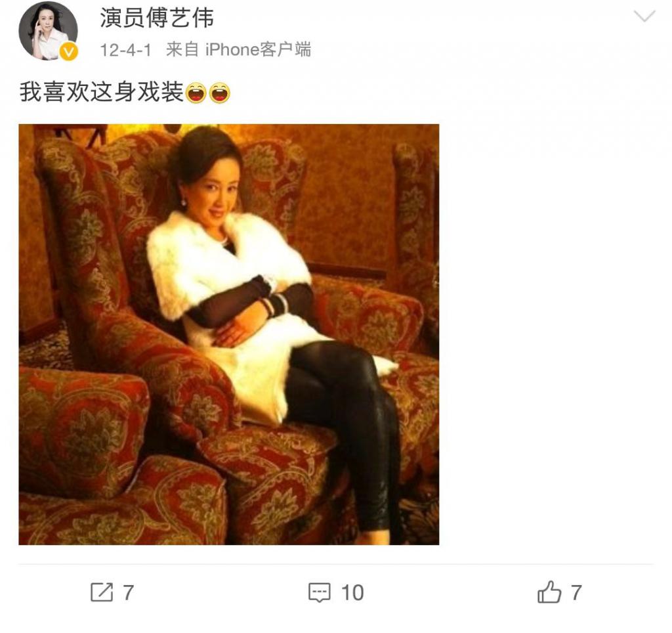Tap the 来自 label before the source
Screen dimensions: 672x633
182,50
